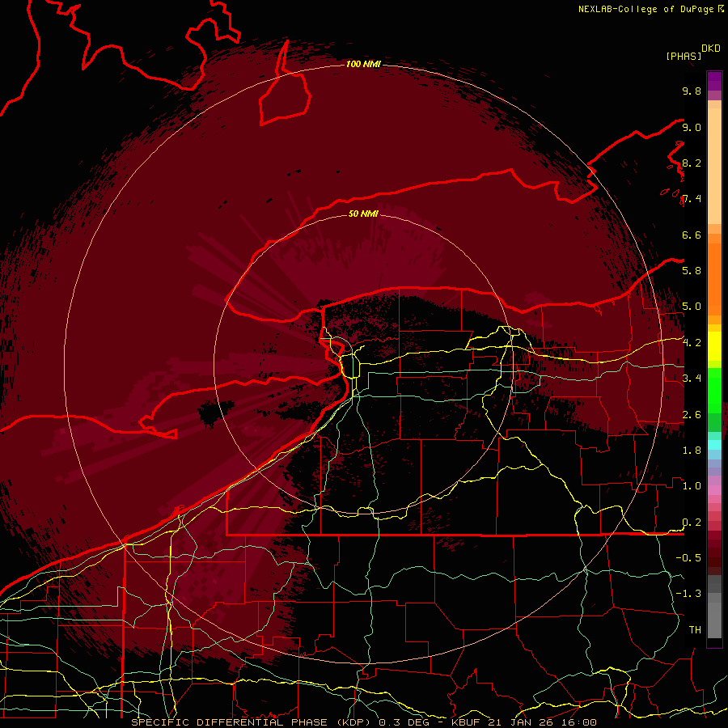This screenshot has height=728, width=728.
Task: Click the [PHAS] unit label
Action: (684, 56)
